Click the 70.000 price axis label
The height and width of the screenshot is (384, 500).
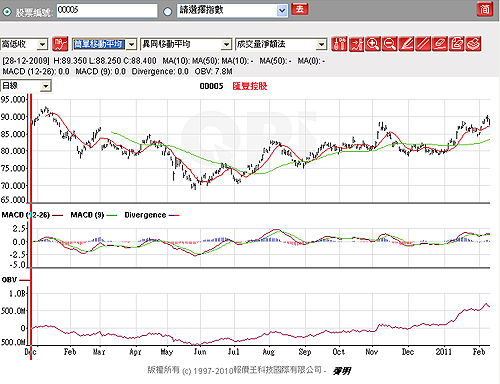(13, 185)
